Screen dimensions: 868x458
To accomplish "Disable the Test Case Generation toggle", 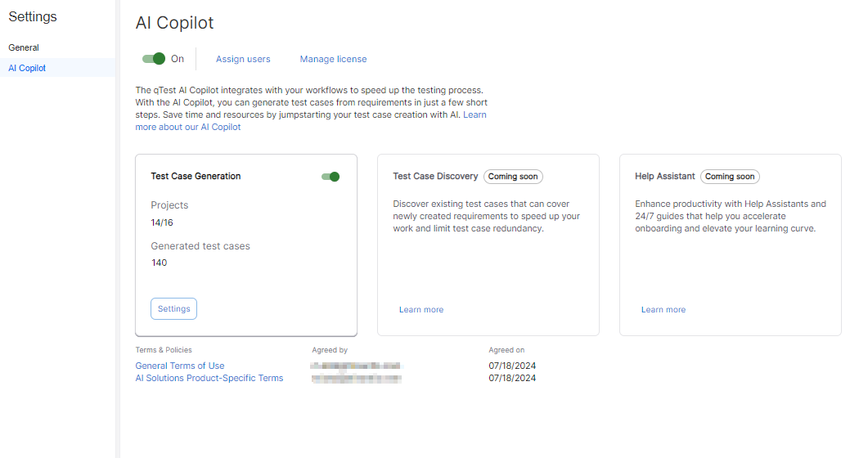I will coord(331,177).
